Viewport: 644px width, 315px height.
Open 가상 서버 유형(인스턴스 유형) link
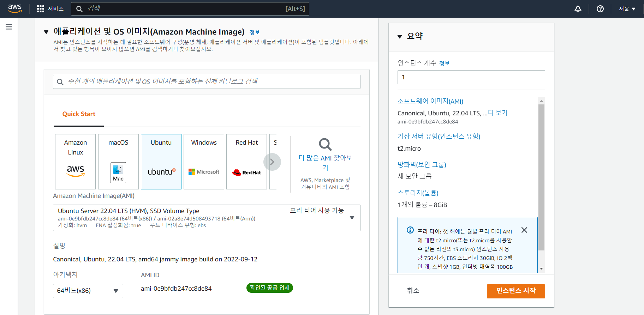click(x=439, y=137)
